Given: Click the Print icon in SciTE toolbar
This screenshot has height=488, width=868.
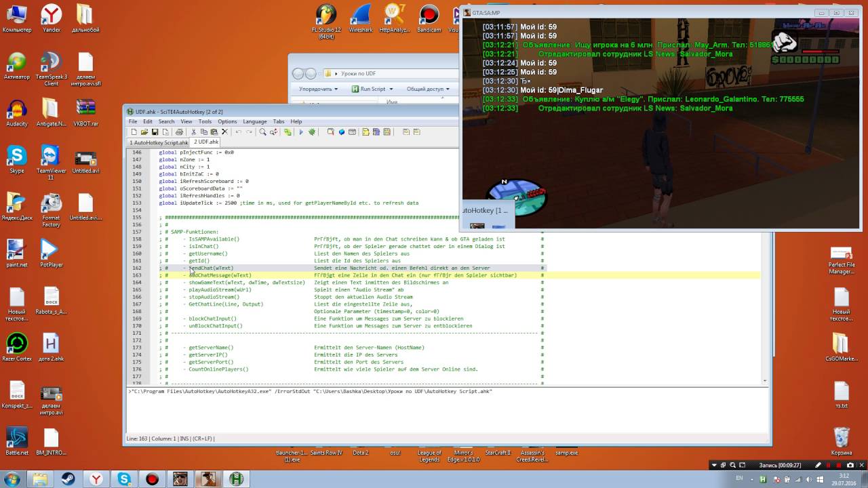Looking at the screenshot, I should tap(179, 131).
